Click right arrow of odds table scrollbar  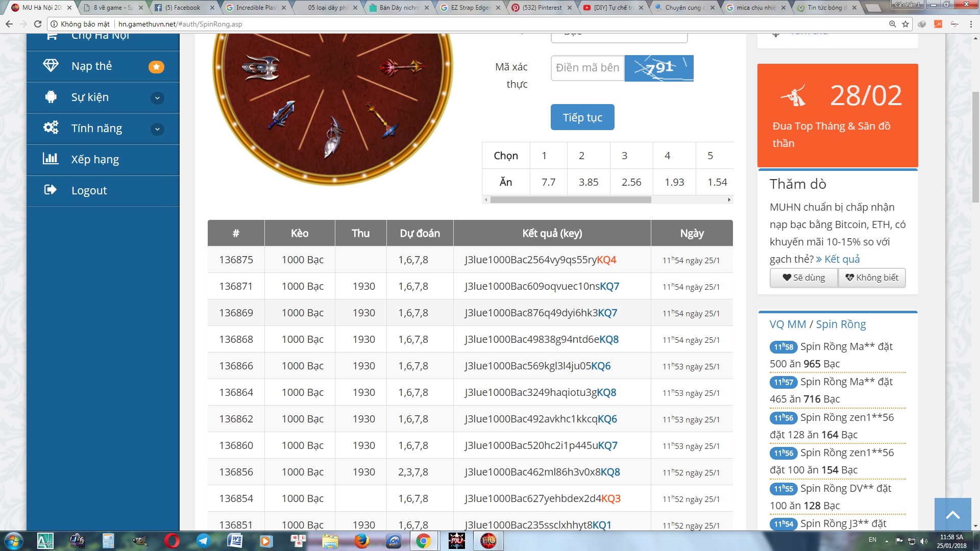coord(729,200)
